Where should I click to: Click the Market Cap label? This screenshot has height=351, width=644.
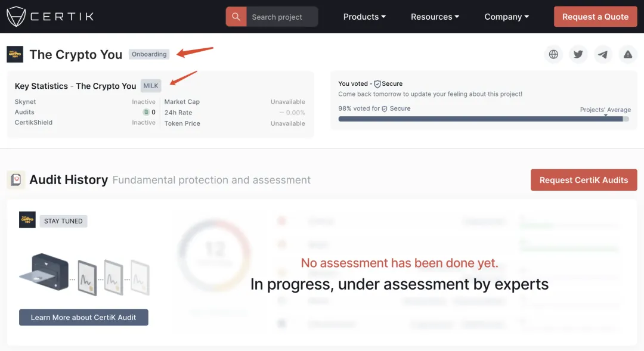pyautogui.click(x=182, y=101)
